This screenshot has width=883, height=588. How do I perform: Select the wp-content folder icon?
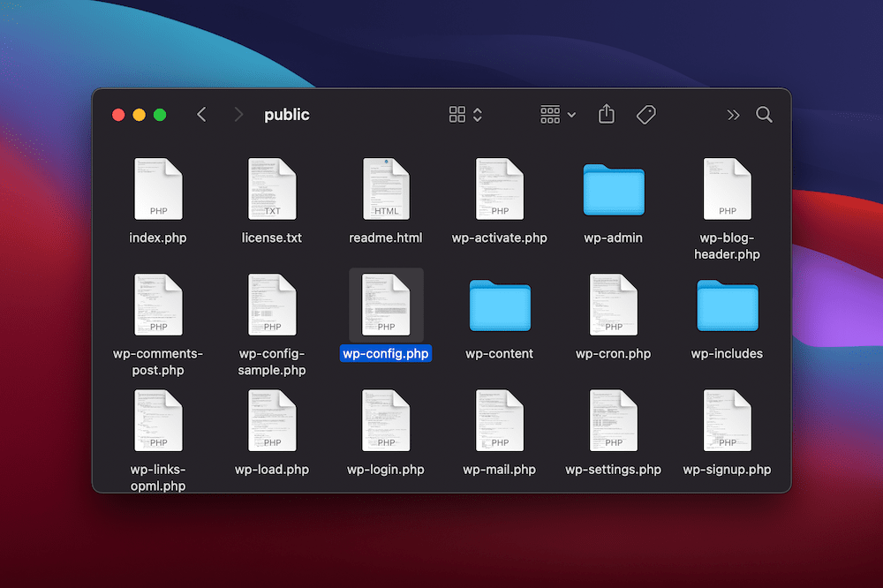pos(500,305)
